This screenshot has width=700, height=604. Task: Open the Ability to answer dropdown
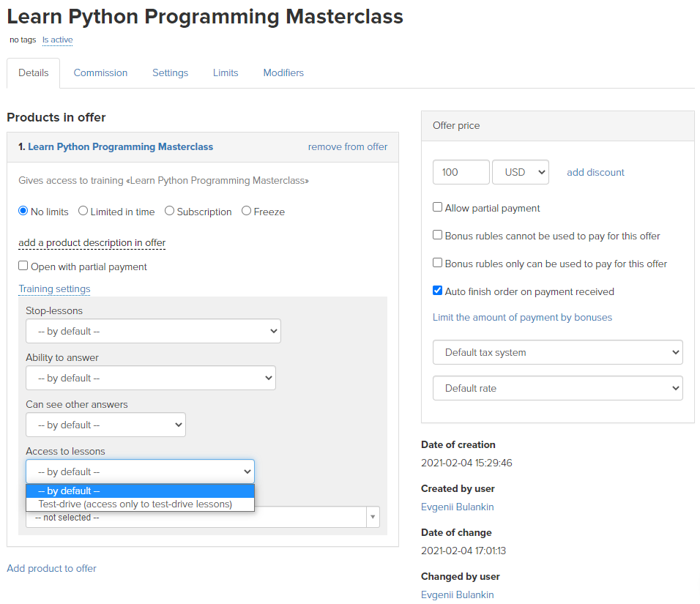(151, 378)
